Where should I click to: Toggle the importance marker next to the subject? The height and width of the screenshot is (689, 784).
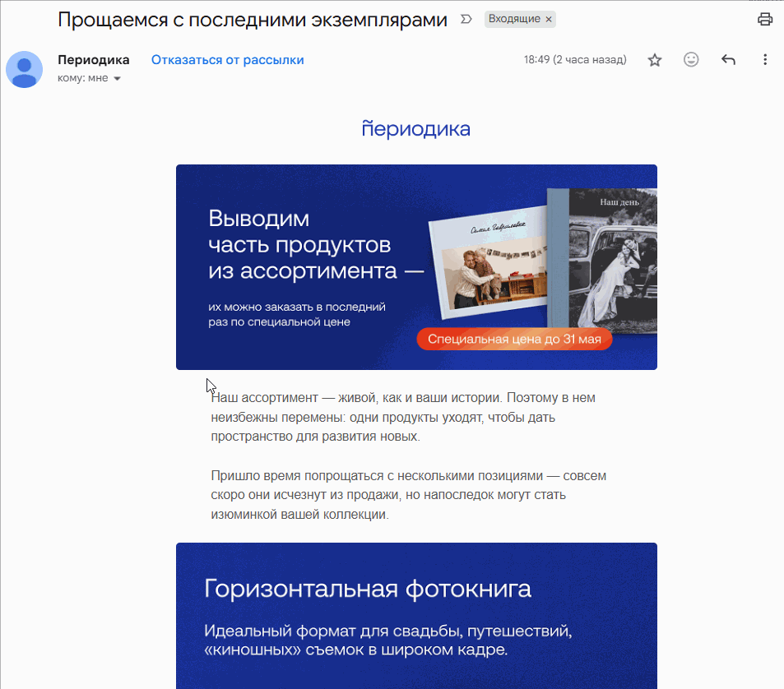466,20
